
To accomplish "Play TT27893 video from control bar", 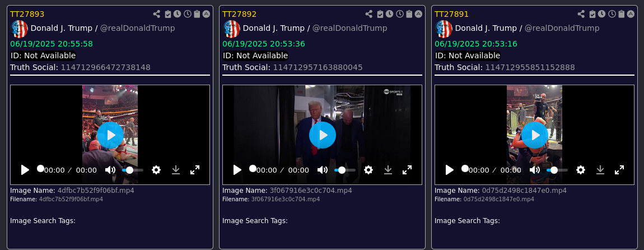I will [x=25, y=170].
